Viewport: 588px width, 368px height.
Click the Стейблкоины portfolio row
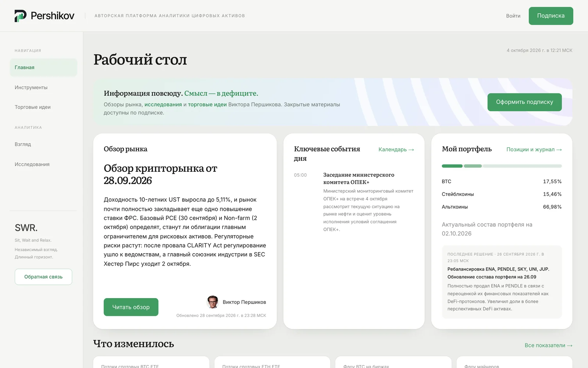(x=502, y=194)
